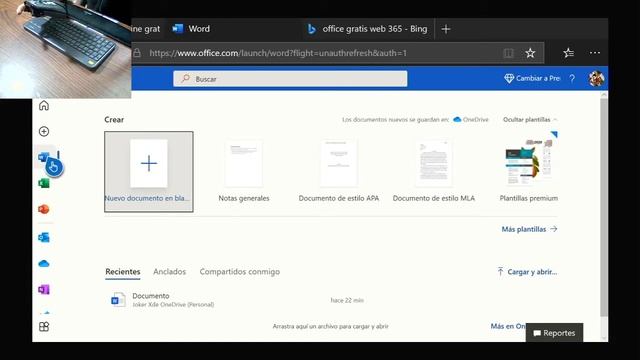Select the Documento de estilo MLA template
The height and width of the screenshot is (360, 640).
433,171
